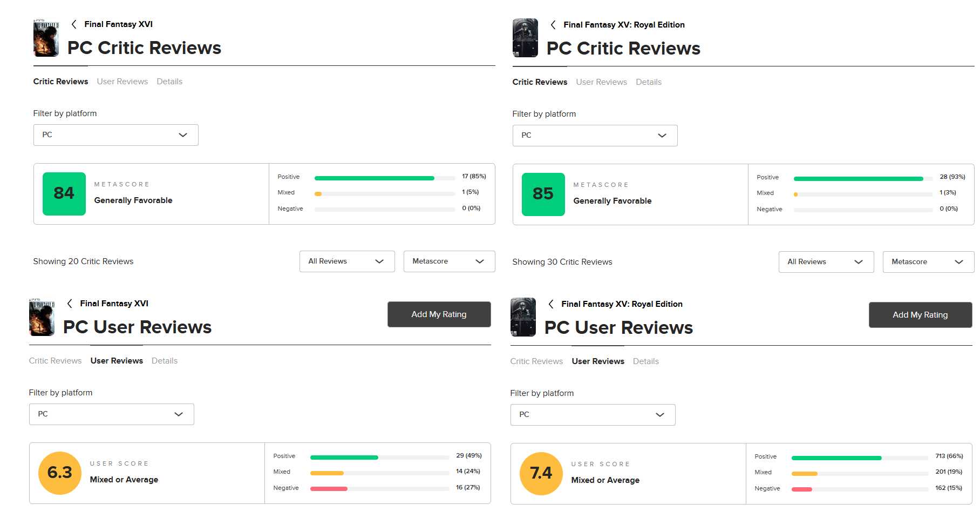Image resolution: width=980 pixels, height=511 pixels.
Task: Go to the Critic Reviews tab under Final Fantasy XV PC User Reviews
Action: click(x=536, y=361)
